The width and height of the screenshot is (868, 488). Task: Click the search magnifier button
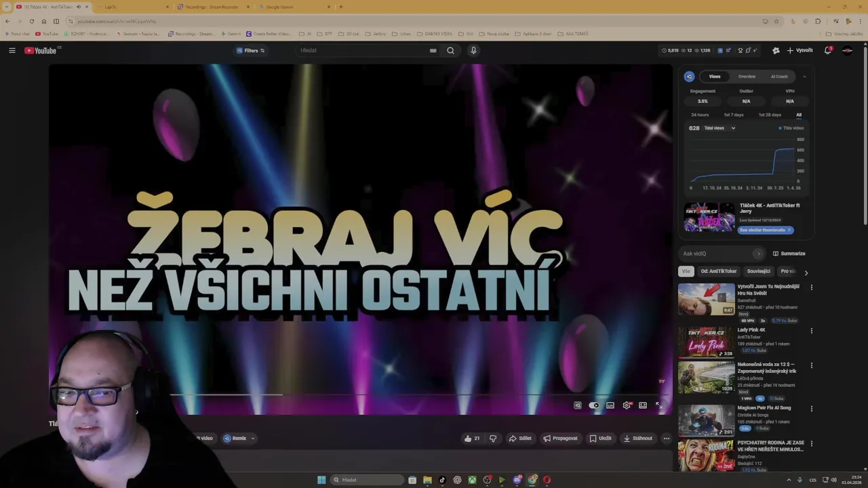coord(450,50)
